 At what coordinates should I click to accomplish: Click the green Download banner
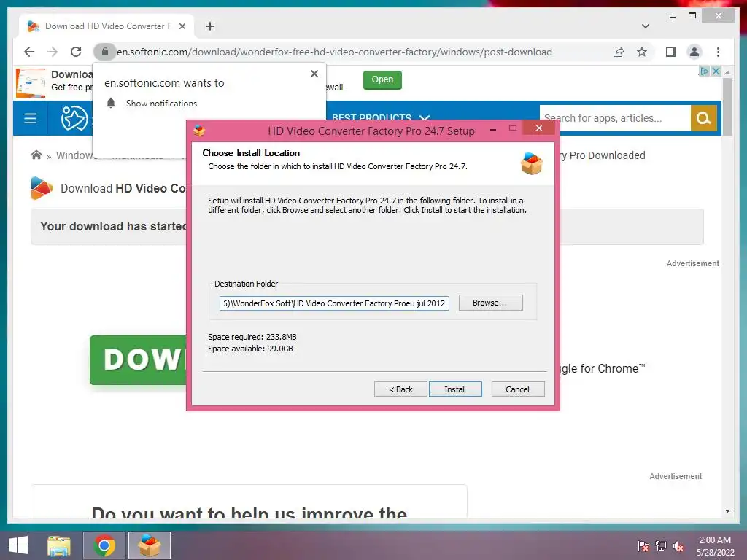point(138,360)
